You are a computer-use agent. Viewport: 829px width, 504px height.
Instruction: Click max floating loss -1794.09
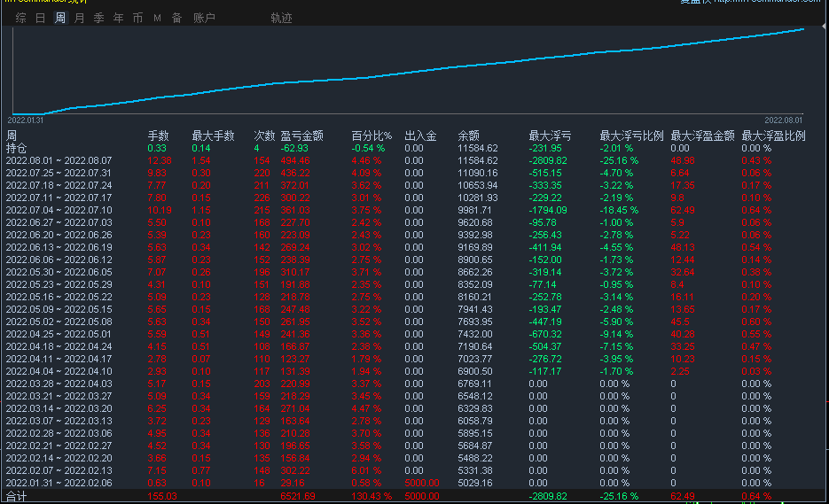pyautogui.click(x=548, y=210)
